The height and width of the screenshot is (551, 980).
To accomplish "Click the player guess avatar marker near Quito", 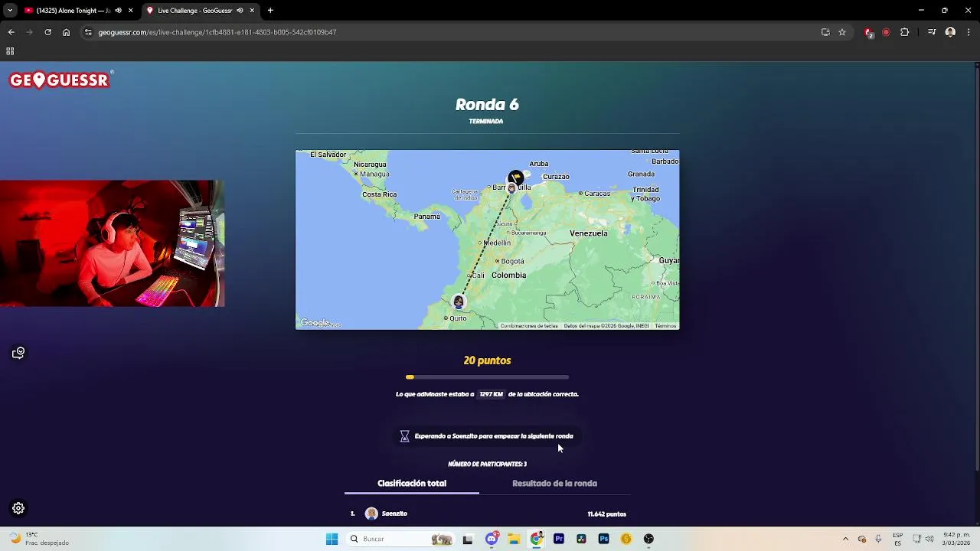I will click(x=459, y=302).
